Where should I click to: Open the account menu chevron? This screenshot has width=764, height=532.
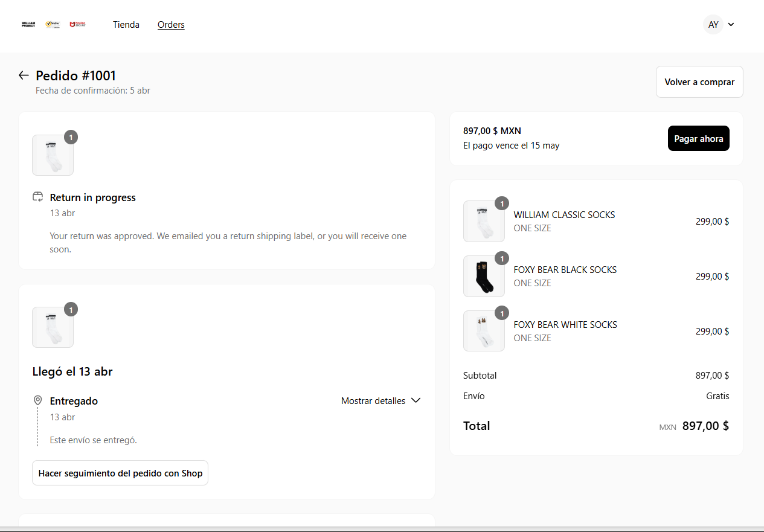point(731,25)
